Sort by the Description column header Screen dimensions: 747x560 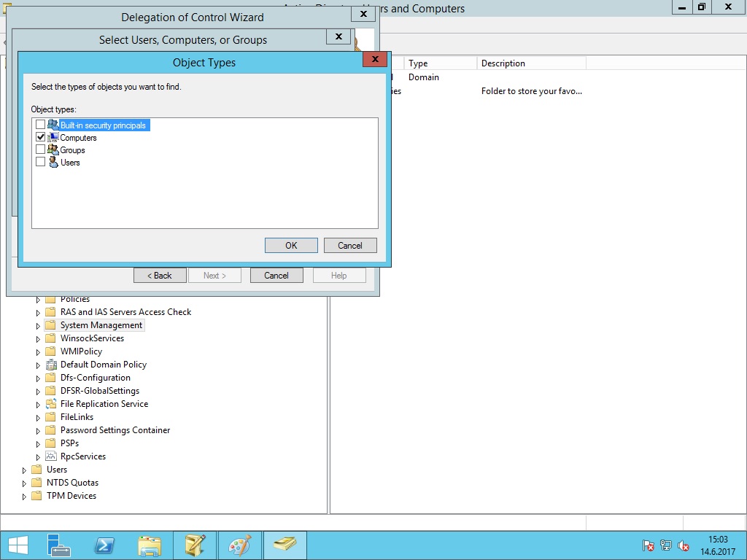click(530, 63)
